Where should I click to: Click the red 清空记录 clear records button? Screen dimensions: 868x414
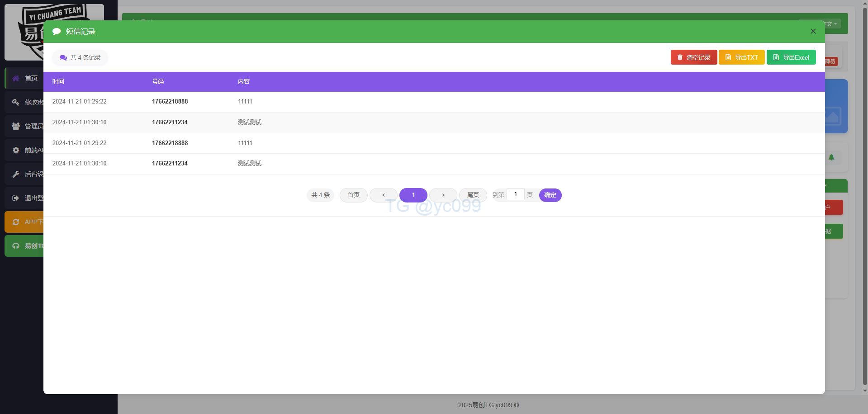693,57
